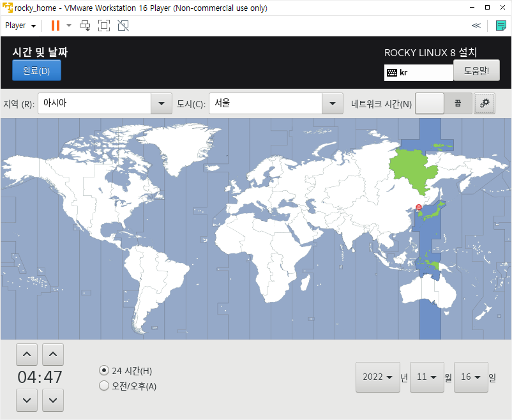Image resolution: width=512 pixels, height=420 pixels.
Task: Select 오전/오후 AM/PM radio
Action: [104, 386]
